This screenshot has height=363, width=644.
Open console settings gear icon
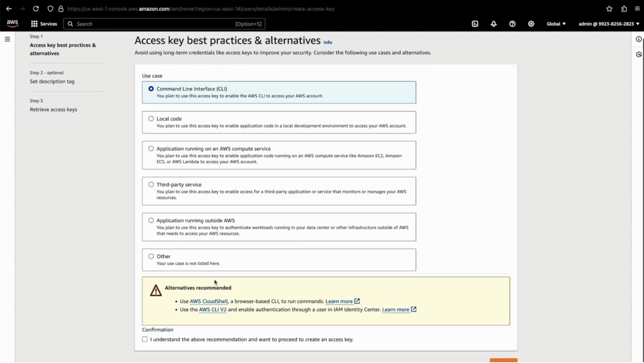[531, 24]
